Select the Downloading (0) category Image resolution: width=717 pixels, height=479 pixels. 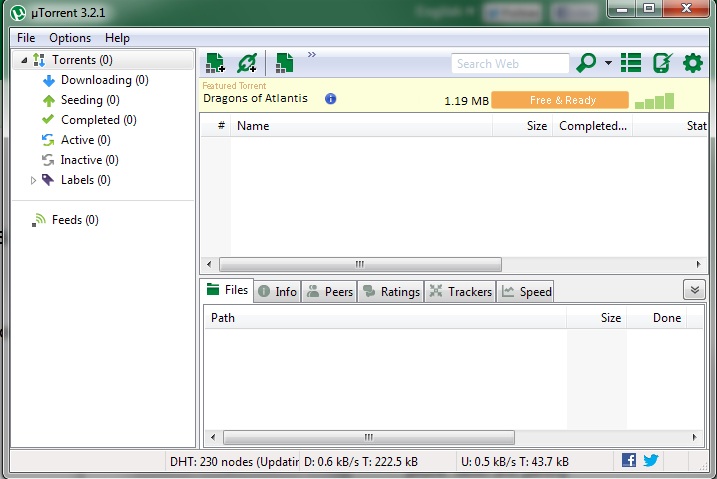pyautogui.click(x=105, y=80)
